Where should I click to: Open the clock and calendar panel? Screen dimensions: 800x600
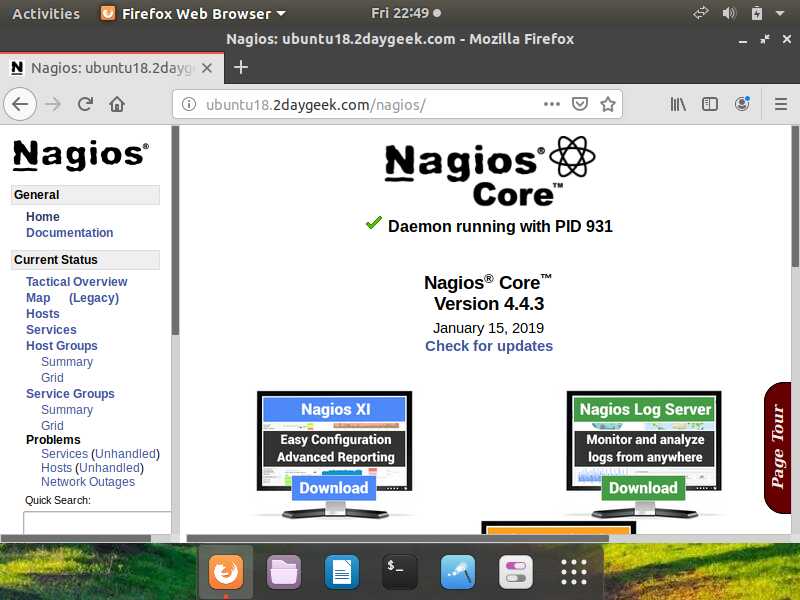pyautogui.click(x=406, y=13)
